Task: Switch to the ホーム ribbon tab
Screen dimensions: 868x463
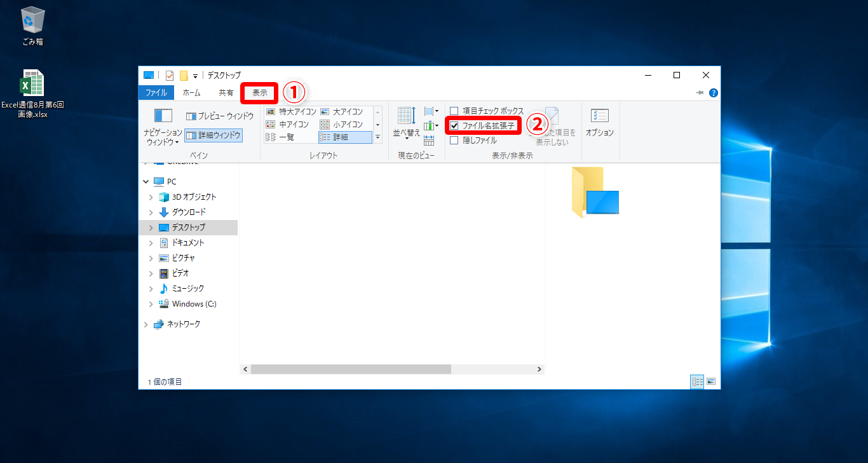Action: click(191, 93)
